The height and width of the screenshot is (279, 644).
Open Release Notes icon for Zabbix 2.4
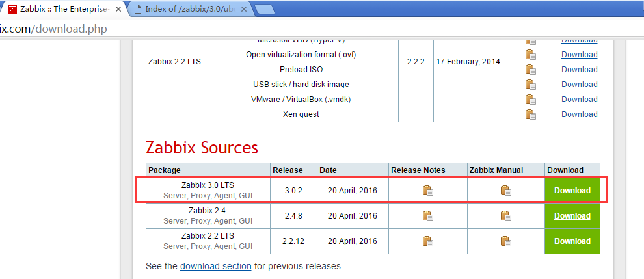pyautogui.click(x=427, y=216)
